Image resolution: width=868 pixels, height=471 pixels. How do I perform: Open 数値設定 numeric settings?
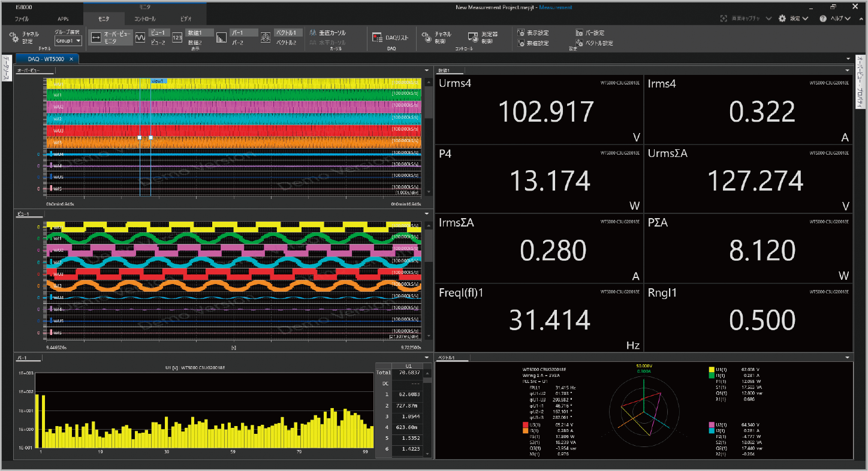click(533, 43)
